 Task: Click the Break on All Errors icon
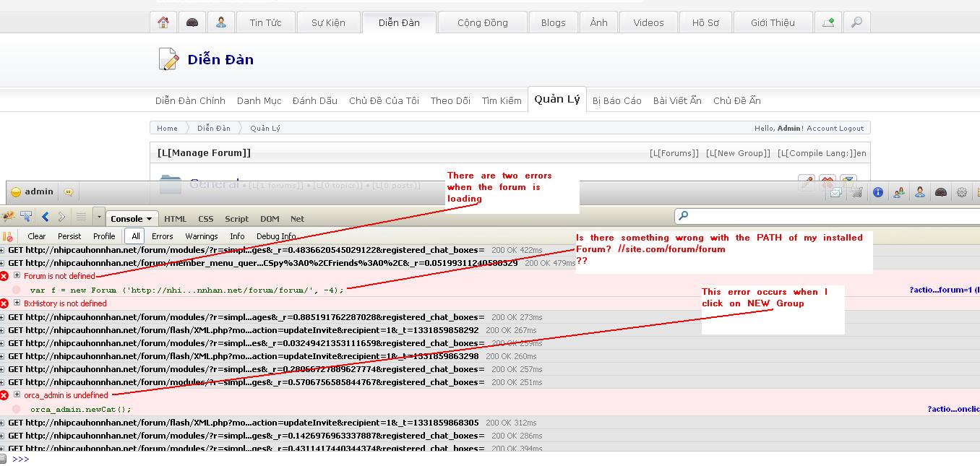coord(9,236)
